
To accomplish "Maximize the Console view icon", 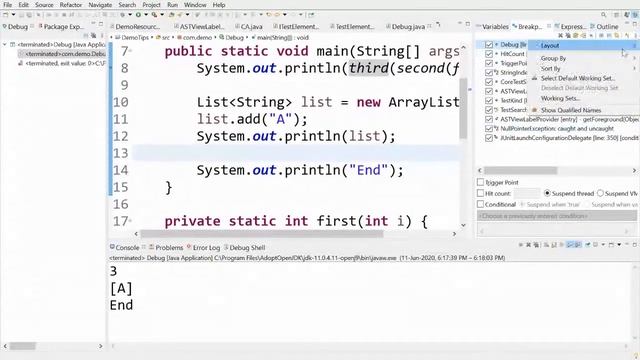I will click(635, 245).
